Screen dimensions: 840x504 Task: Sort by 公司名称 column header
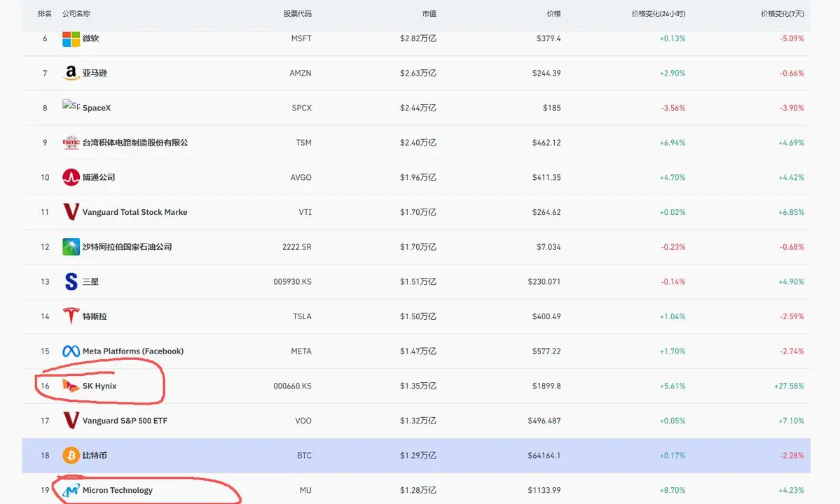coord(76,13)
